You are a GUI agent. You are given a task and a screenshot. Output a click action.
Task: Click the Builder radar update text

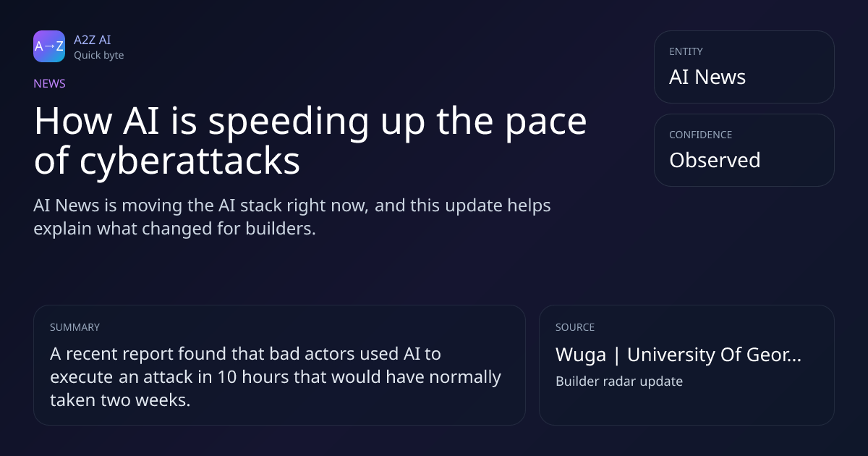tap(619, 381)
